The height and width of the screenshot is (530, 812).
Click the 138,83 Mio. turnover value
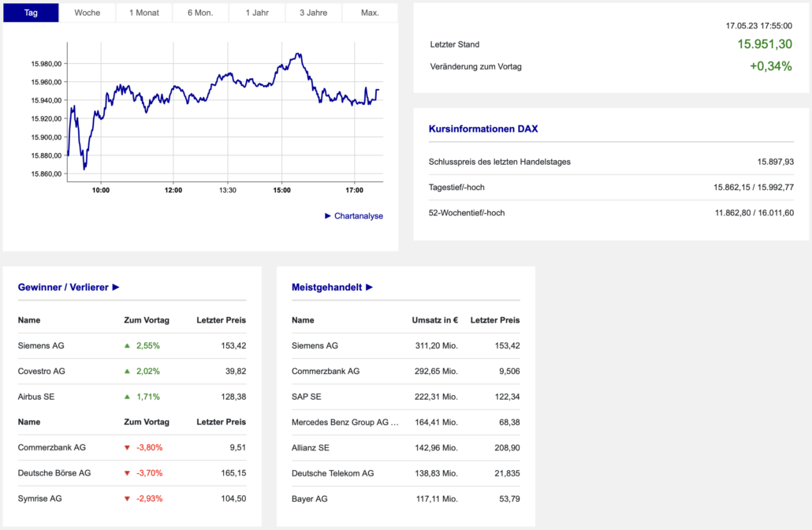437,473
